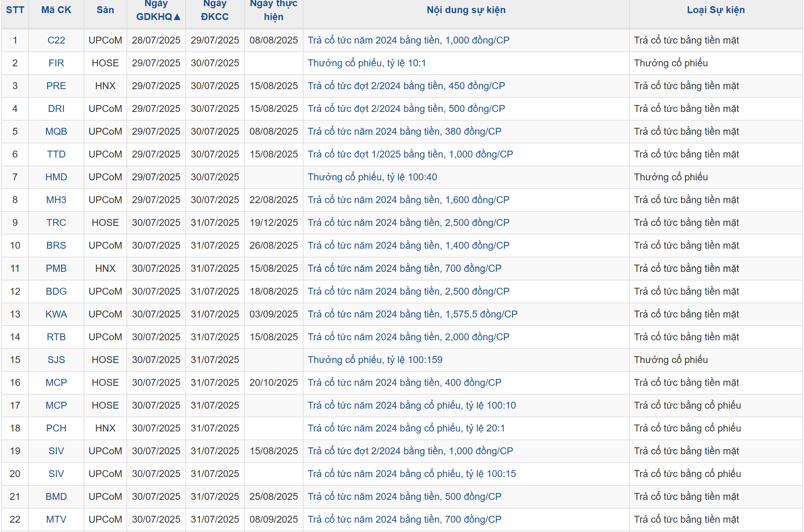Open PMB dividend event 700 đồng/CP
This screenshot has height=532, width=804.
[x=405, y=268]
